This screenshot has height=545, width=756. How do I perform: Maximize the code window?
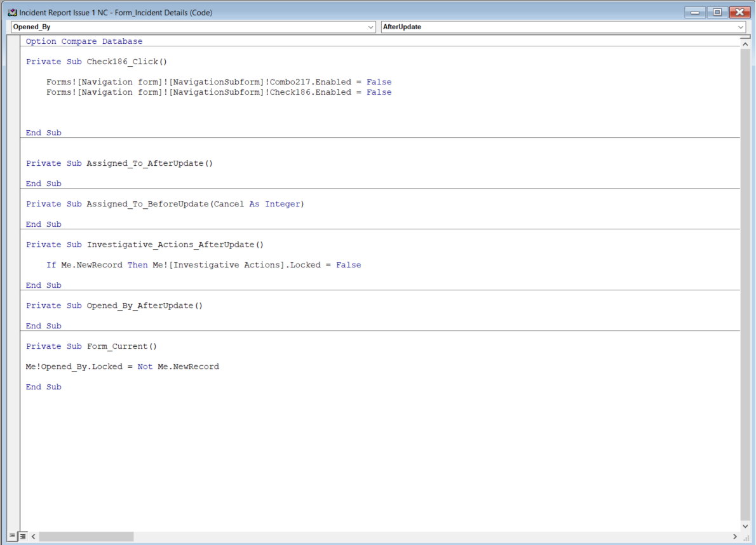point(717,13)
